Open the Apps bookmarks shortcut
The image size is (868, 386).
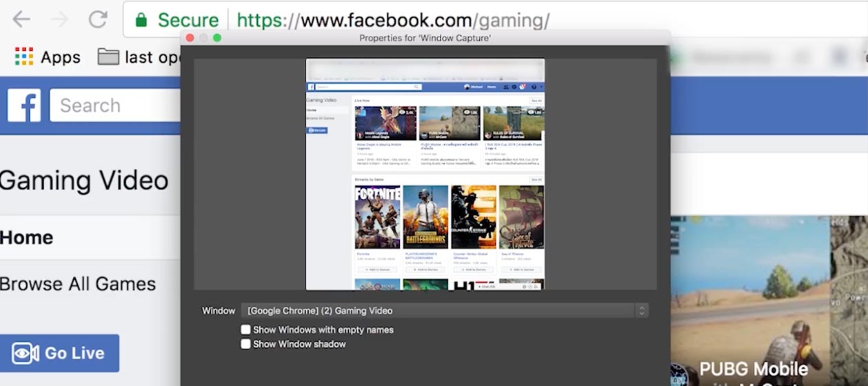(48, 57)
